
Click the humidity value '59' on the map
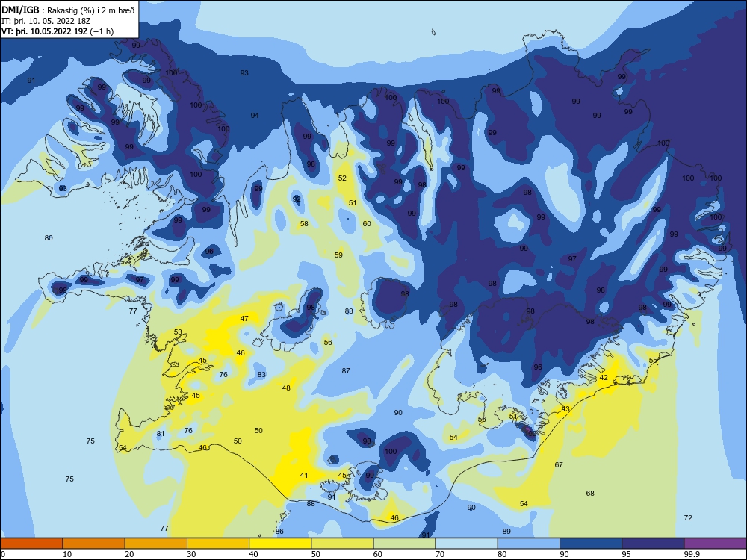(x=338, y=255)
